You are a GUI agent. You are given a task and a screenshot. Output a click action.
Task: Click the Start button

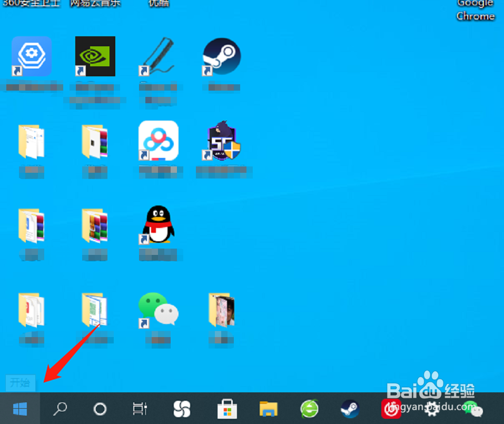point(20,409)
